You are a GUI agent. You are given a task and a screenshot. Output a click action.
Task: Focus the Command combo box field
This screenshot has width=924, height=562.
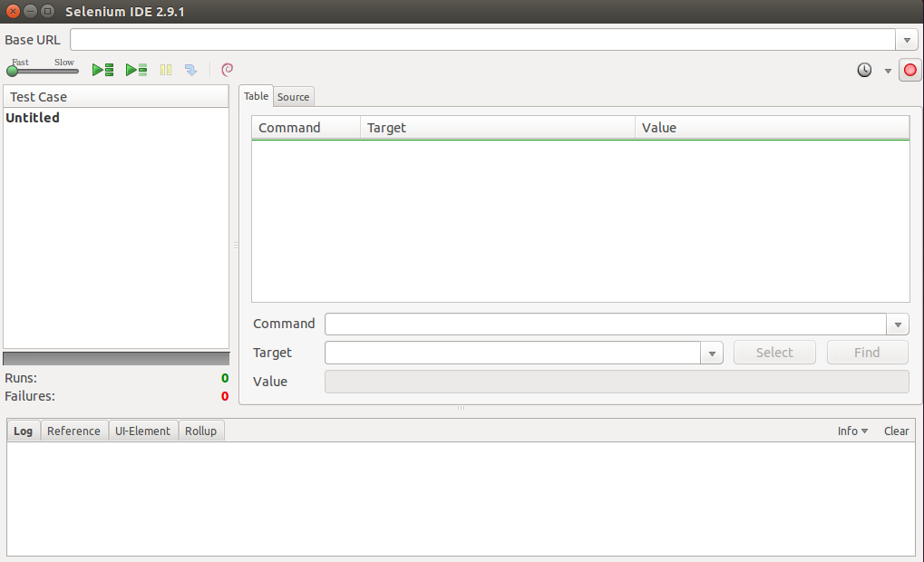tap(606, 324)
